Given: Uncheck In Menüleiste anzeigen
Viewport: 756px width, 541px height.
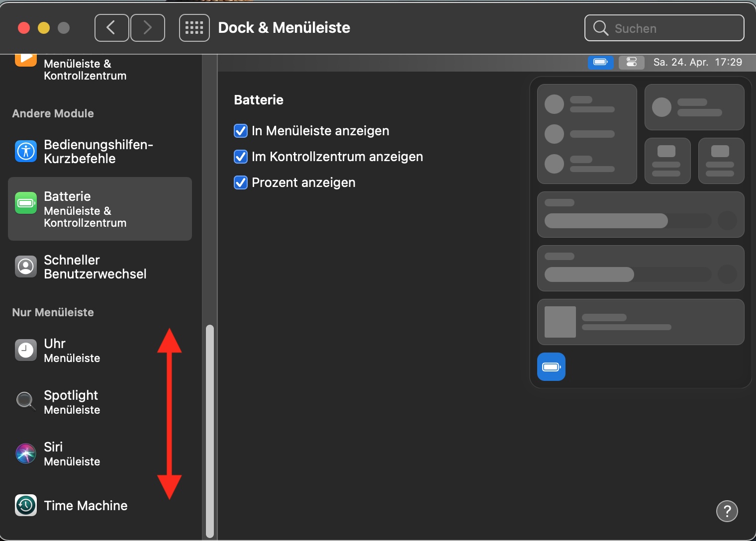Looking at the screenshot, I should click(241, 131).
